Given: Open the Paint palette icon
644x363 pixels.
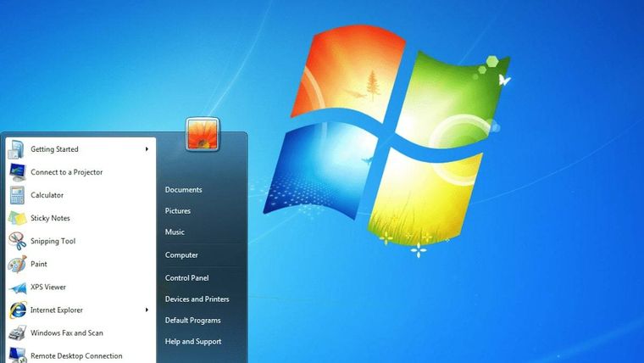Looking at the screenshot, I should [17, 265].
